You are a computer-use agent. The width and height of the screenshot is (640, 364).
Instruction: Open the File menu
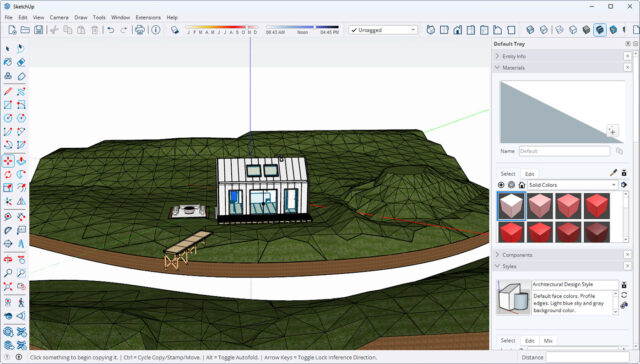[x=9, y=18]
